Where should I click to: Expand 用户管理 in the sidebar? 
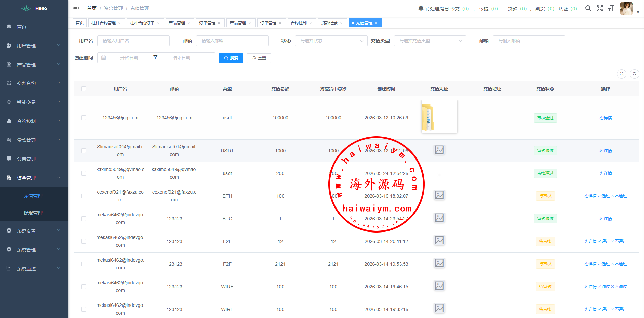pos(34,46)
